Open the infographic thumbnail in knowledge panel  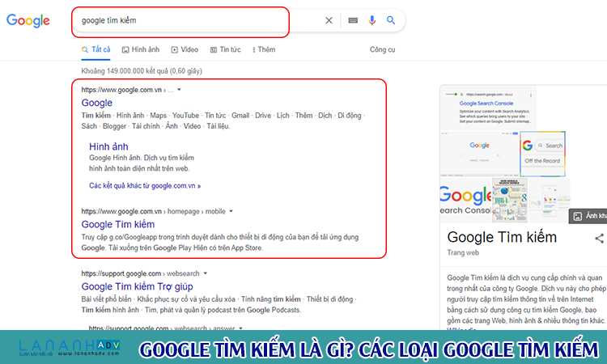[x=509, y=200]
